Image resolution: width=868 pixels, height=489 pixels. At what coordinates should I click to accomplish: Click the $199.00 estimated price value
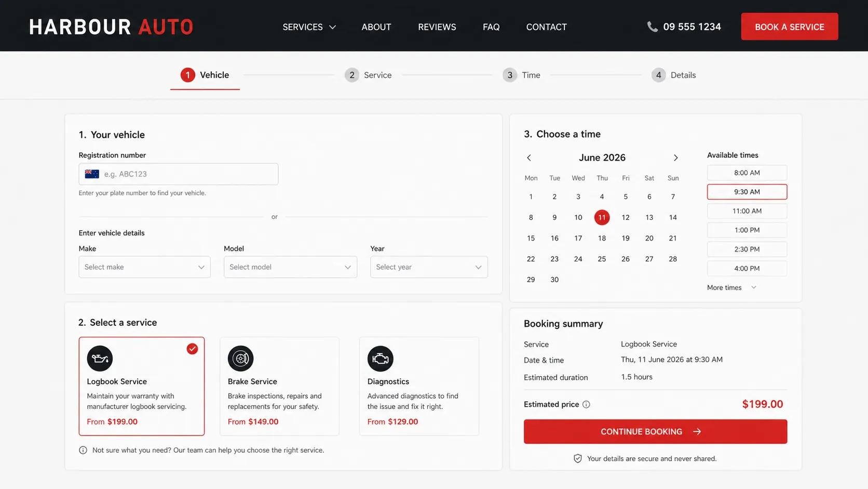pyautogui.click(x=763, y=404)
